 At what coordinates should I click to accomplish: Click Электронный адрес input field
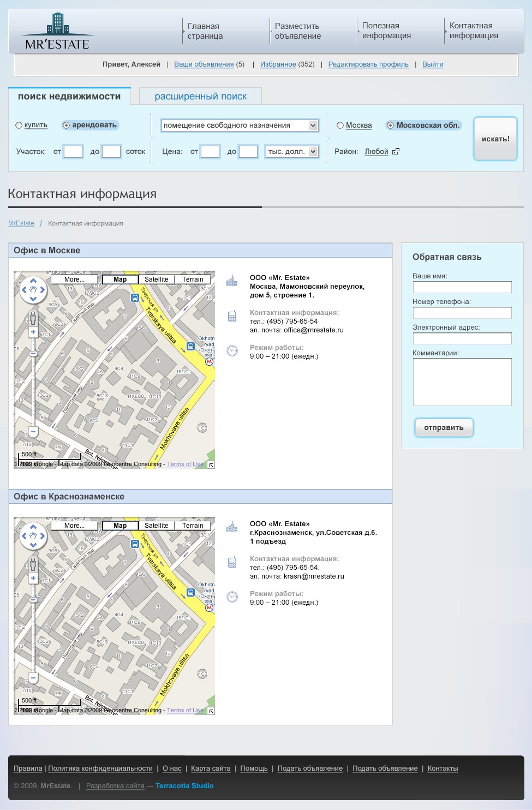462,338
